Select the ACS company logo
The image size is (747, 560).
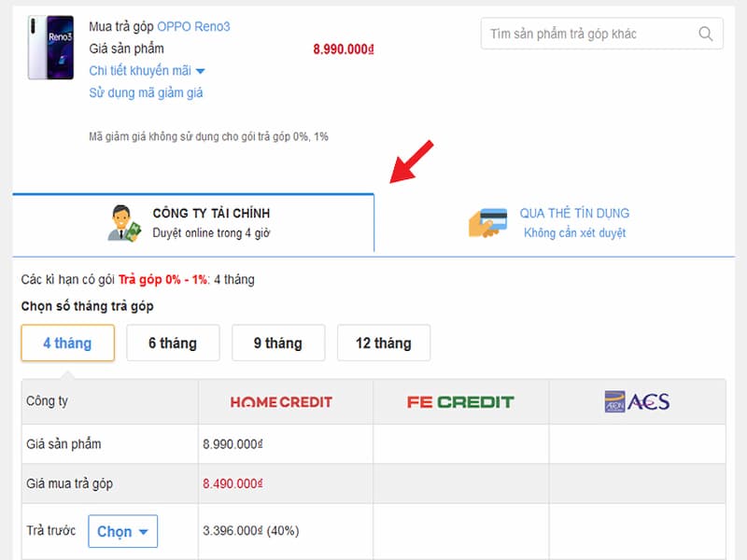[637, 402]
